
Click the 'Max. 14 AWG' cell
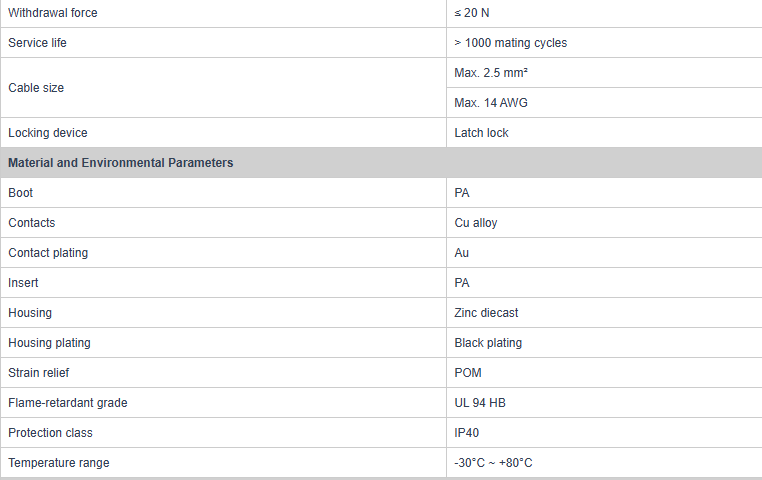click(x=491, y=103)
